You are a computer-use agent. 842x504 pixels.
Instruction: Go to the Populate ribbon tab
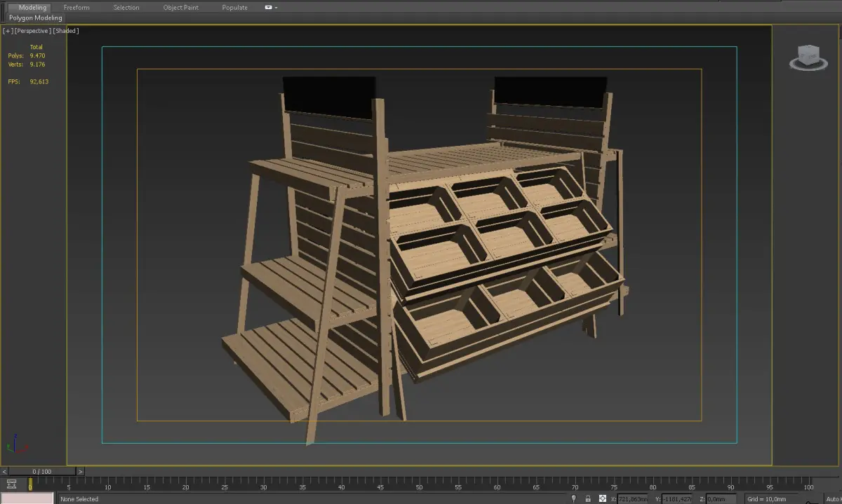click(234, 7)
